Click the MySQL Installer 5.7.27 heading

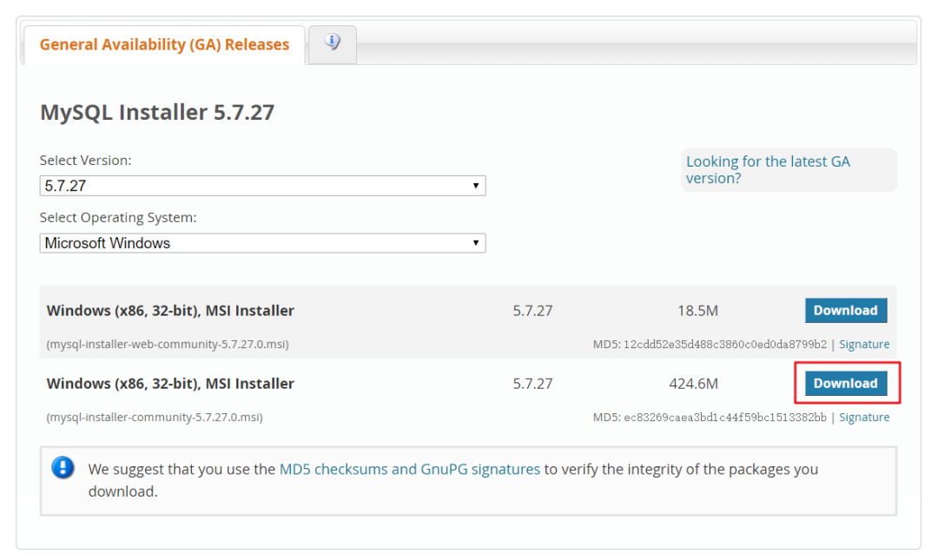(x=156, y=112)
